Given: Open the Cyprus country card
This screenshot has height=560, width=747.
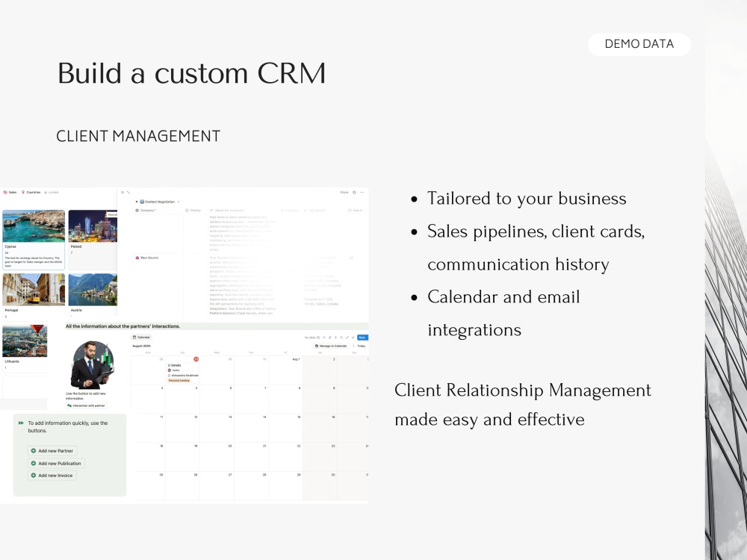Looking at the screenshot, I should click(x=34, y=240).
